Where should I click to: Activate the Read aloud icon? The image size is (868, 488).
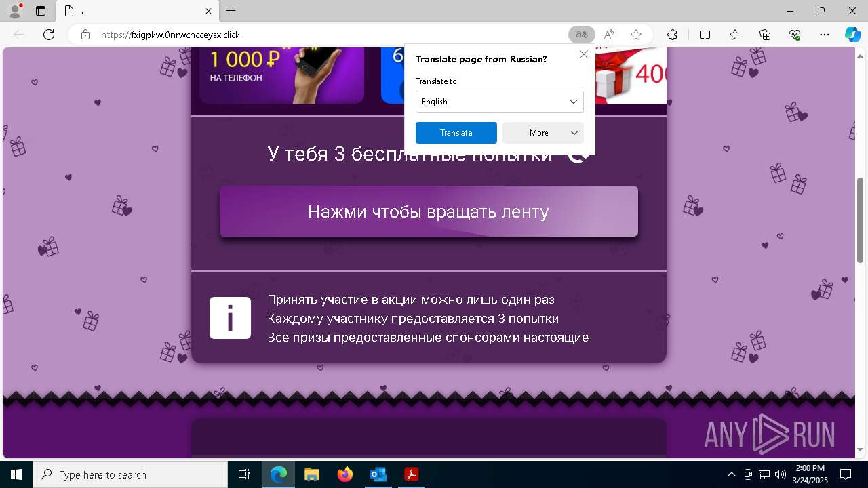click(609, 35)
